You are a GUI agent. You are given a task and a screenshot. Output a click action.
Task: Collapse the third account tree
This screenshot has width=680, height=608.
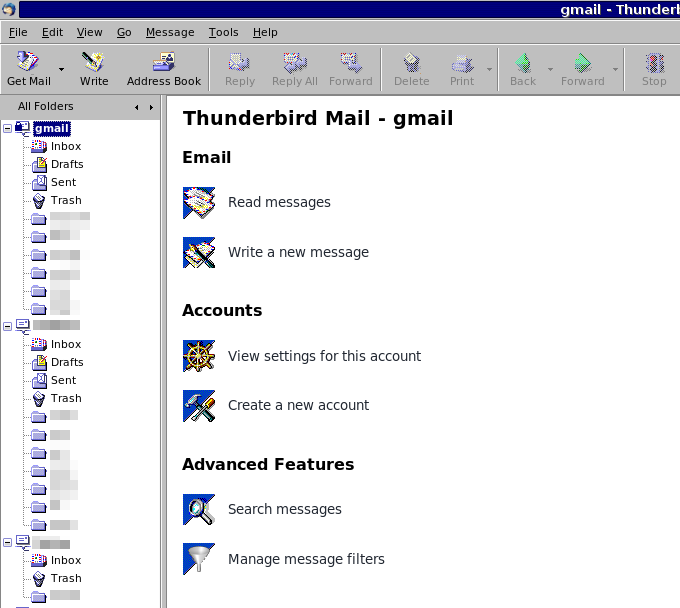point(7,543)
